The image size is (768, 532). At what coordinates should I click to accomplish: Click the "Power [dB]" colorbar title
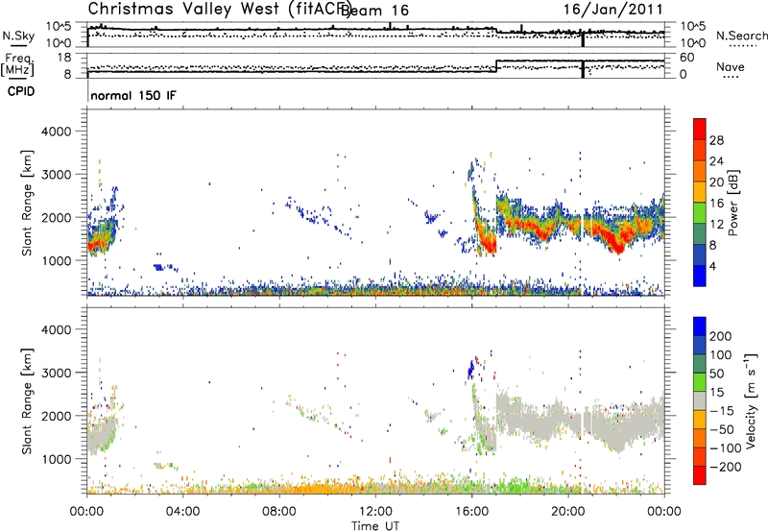pos(733,203)
